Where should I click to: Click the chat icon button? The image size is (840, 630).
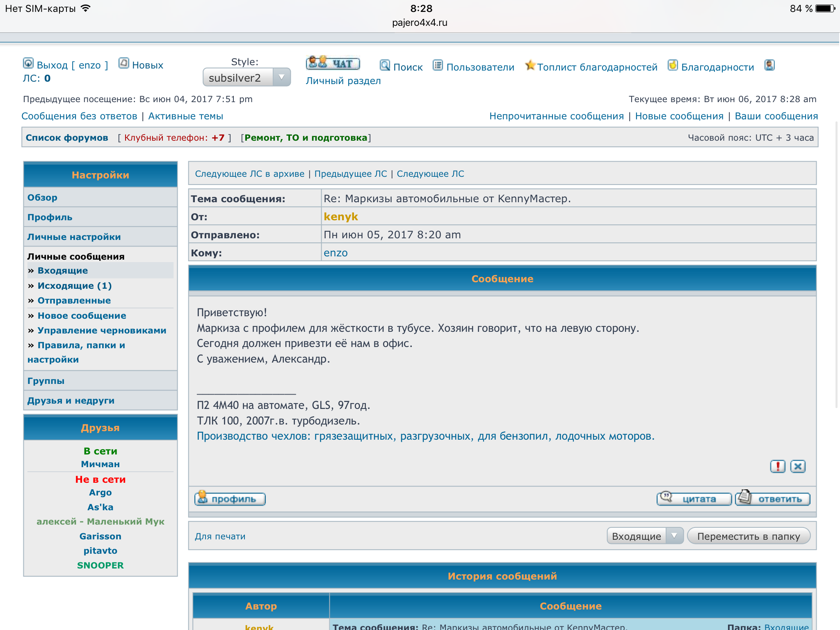pyautogui.click(x=333, y=63)
